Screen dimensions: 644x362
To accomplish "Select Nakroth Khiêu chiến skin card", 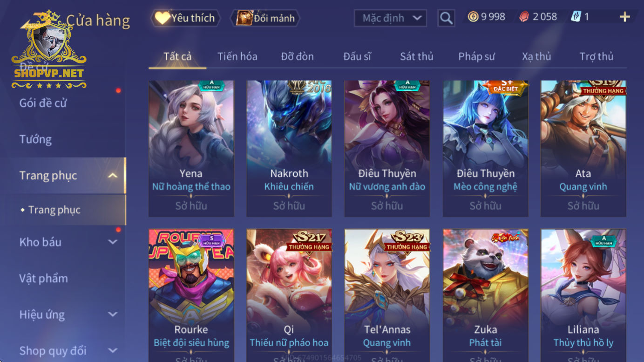I will tap(289, 149).
